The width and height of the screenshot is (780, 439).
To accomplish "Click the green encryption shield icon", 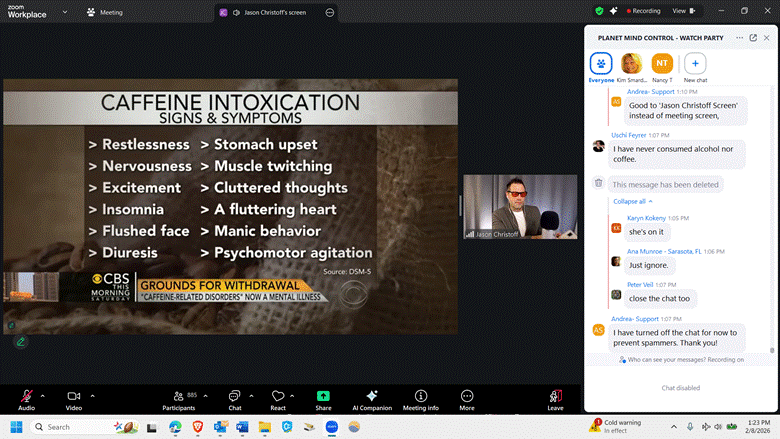I will coord(599,11).
